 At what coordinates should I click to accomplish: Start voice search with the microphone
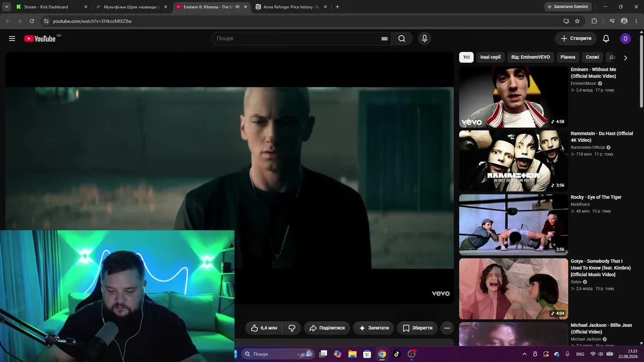point(425,39)
